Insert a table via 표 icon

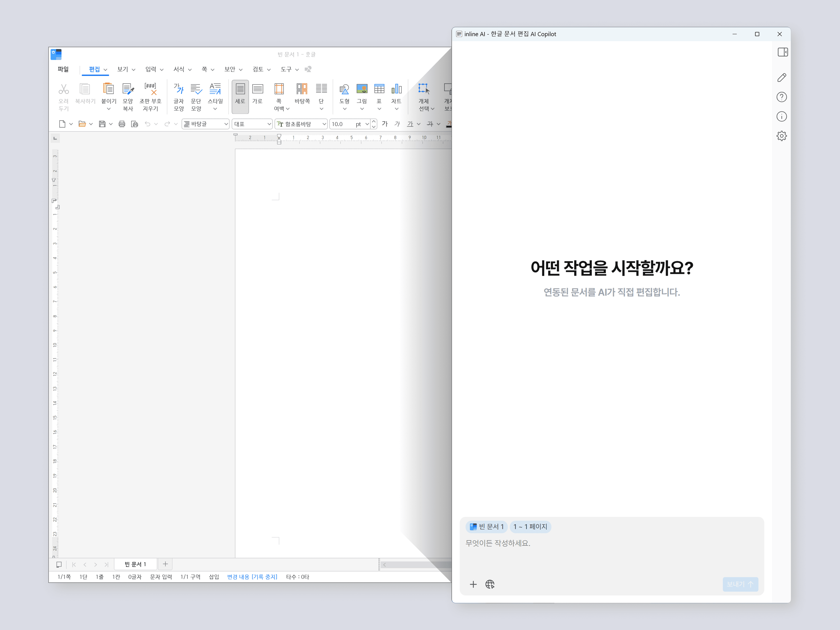tap(379, 89)
